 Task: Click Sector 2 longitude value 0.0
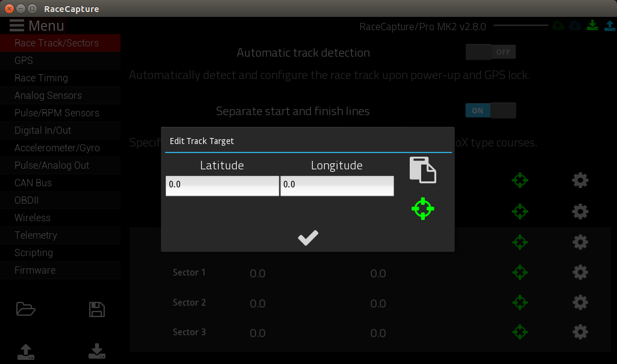378,304
